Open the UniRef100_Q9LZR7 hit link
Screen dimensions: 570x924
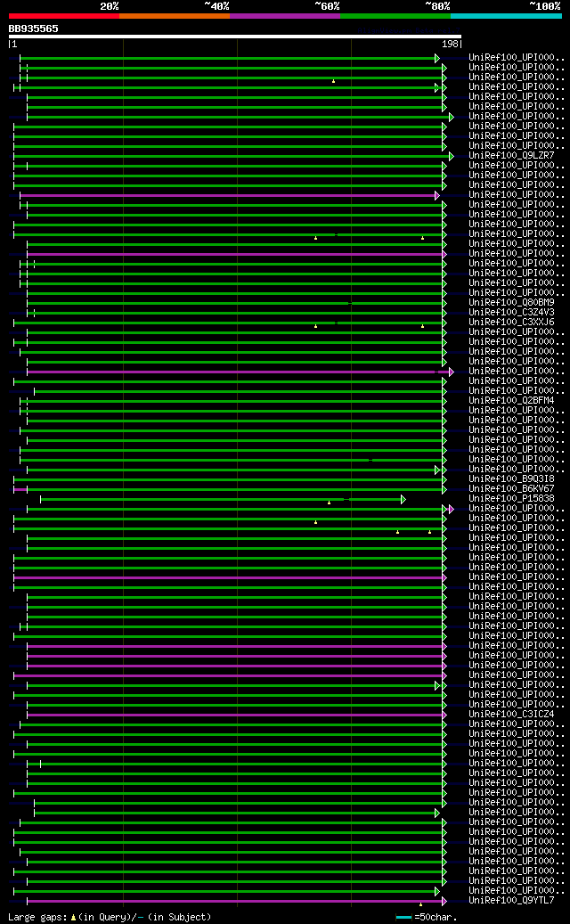tap(511, 156)
